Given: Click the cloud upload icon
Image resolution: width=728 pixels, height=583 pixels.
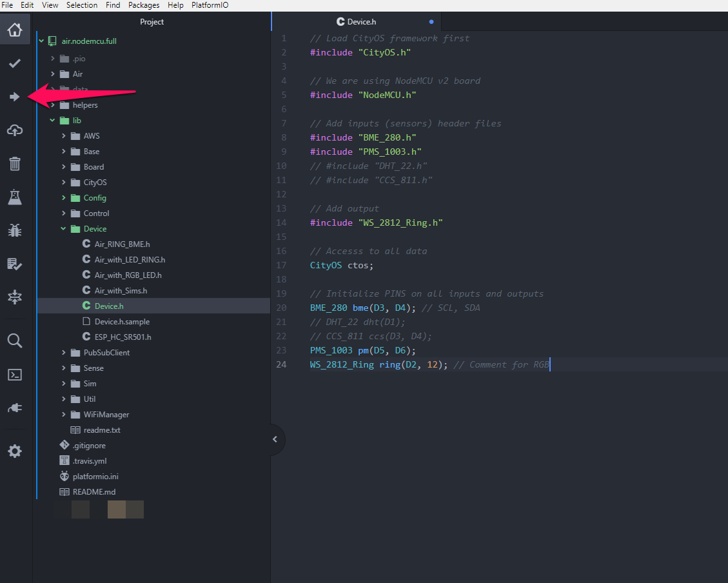Looking at the screenshot, I should coord(15,130).
